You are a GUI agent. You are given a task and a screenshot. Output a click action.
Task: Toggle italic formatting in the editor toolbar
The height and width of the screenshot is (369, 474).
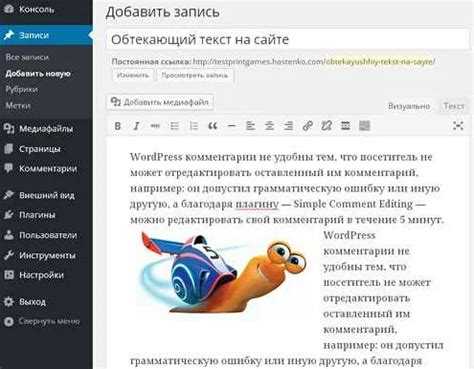tap(136, 126)
